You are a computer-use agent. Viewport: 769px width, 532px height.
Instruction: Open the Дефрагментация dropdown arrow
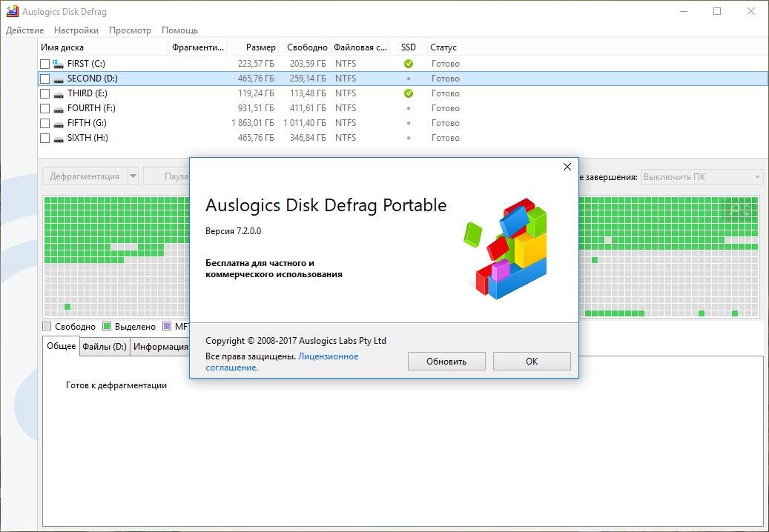[133, 176]
